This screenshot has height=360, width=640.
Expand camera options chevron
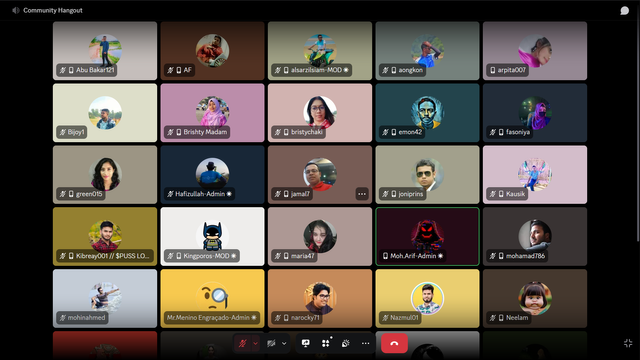click(x=284, y=343)
